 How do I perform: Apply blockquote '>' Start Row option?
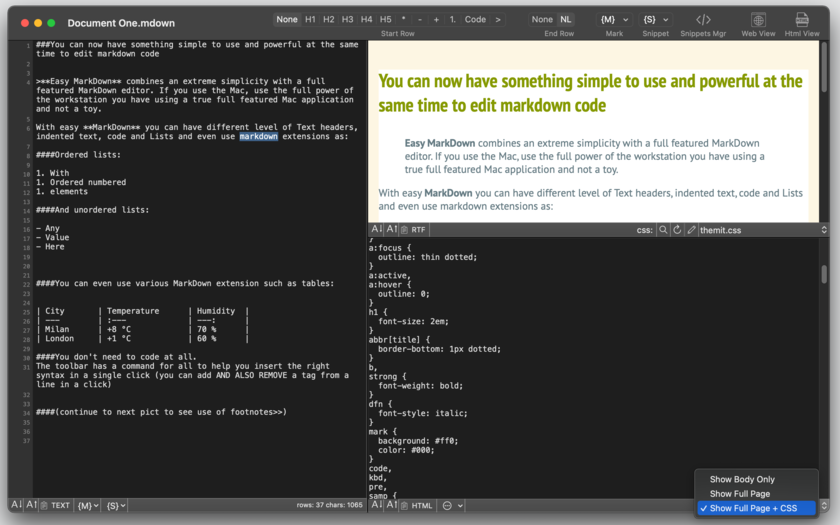(498, 19)
